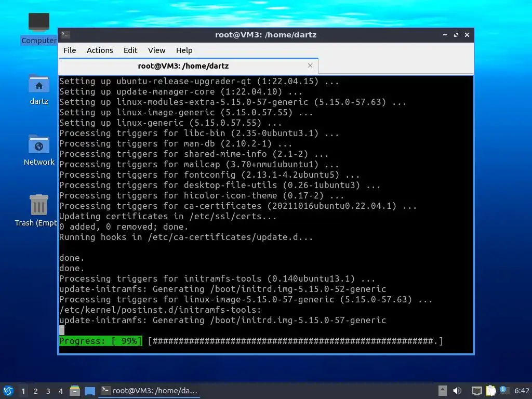Click the 'Processing triggers for man-db' line
Viewport: 532px width, 399px height.
coord(176,143)
